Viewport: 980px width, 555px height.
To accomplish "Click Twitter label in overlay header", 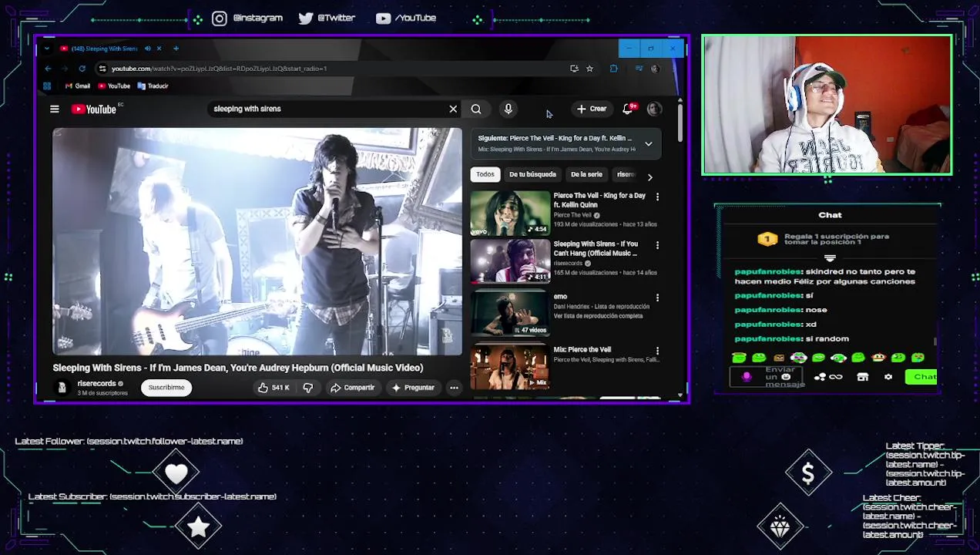I will click(336, 18).
